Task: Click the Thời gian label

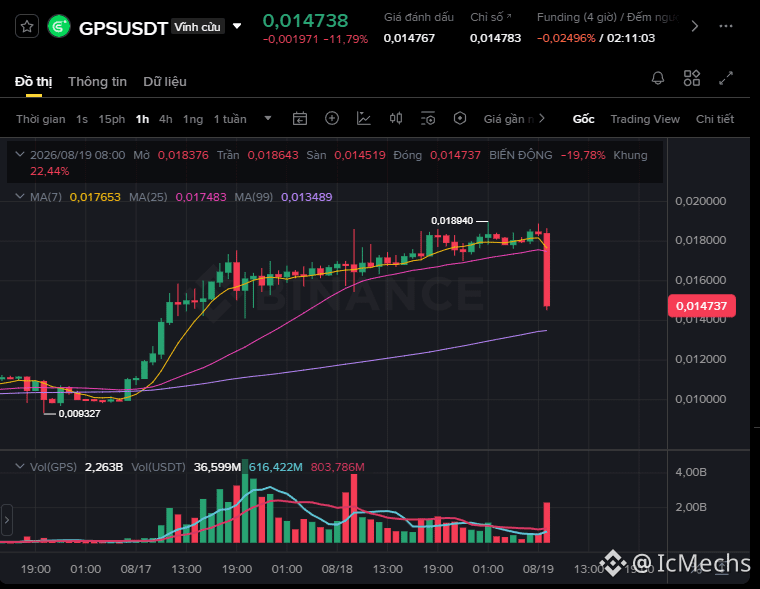Action: tap(41, 119)
